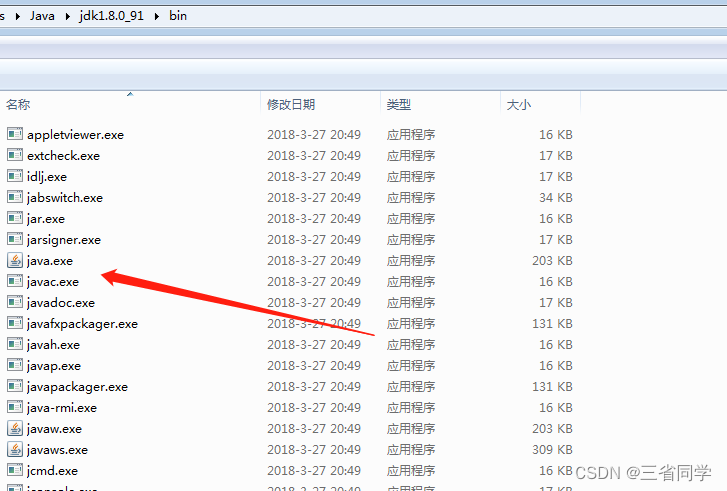The image size is (727, 491).
Task: Click the 203 KB size of java.exe
Action: 552,261
